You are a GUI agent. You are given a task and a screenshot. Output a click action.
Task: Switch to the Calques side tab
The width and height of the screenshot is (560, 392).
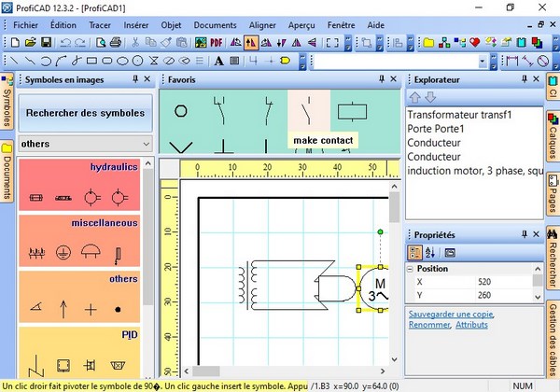point(553,136)
